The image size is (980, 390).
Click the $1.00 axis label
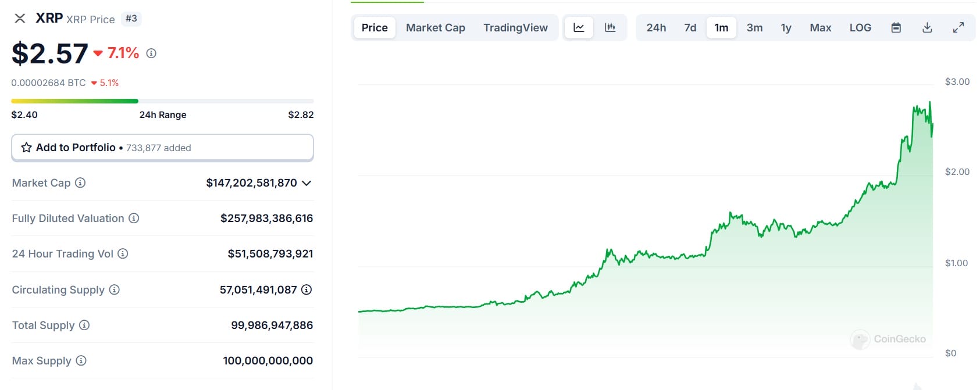pyautogui.click(x=956, y=263)
